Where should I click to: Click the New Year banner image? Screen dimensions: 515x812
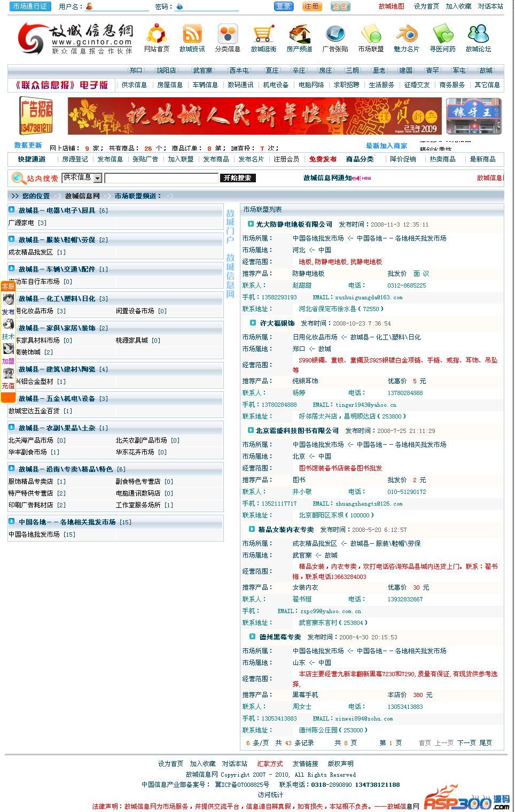(255, 116)
